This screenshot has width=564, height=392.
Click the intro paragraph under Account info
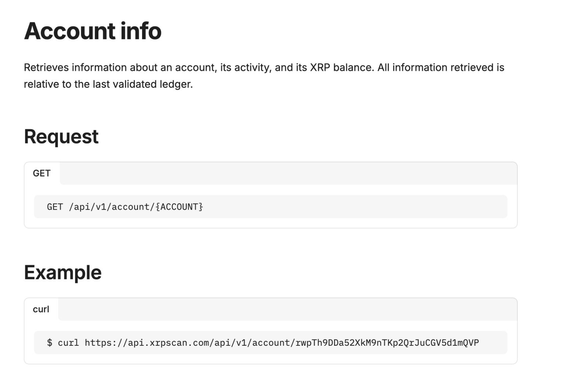(257, 75)
